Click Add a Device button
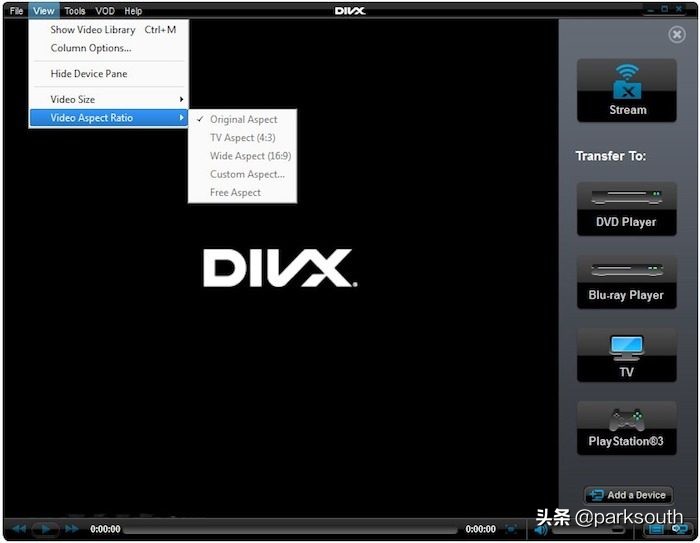The image size is (700, 543). pos(629,495)
